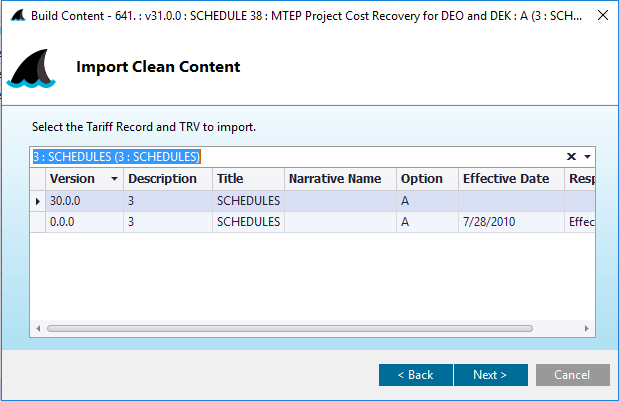Click the Next > button
This screenshot has width=619, height=401.
pos(490,375)
